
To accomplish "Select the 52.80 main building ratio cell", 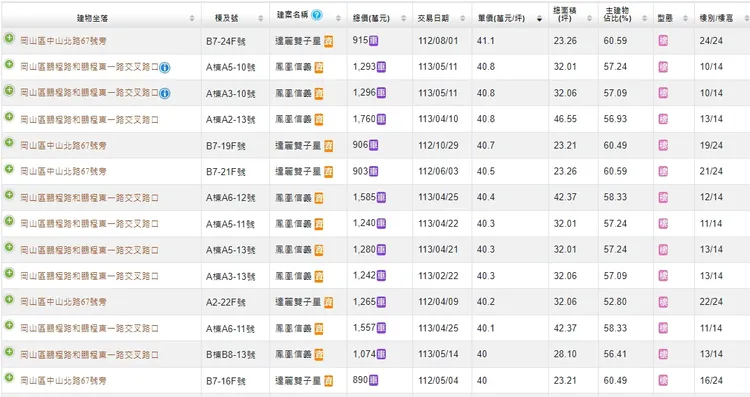I will coord(615,302).
